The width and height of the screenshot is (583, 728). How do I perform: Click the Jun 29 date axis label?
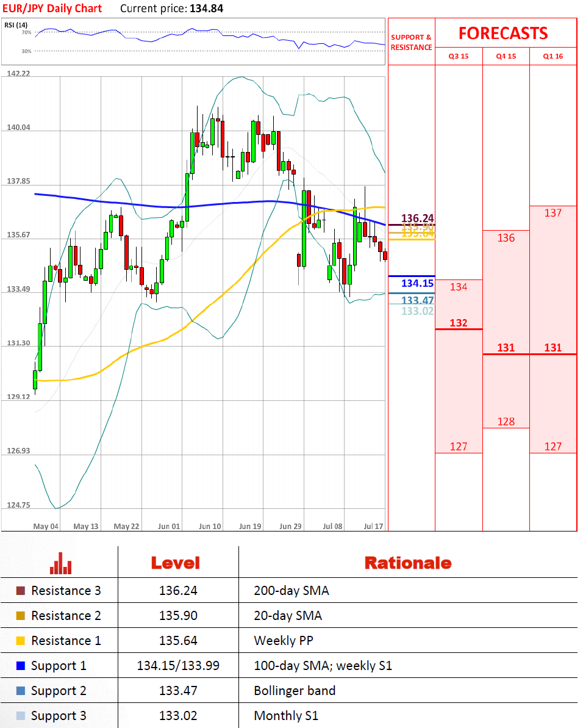pyautogui.click(x=290, y=527)
